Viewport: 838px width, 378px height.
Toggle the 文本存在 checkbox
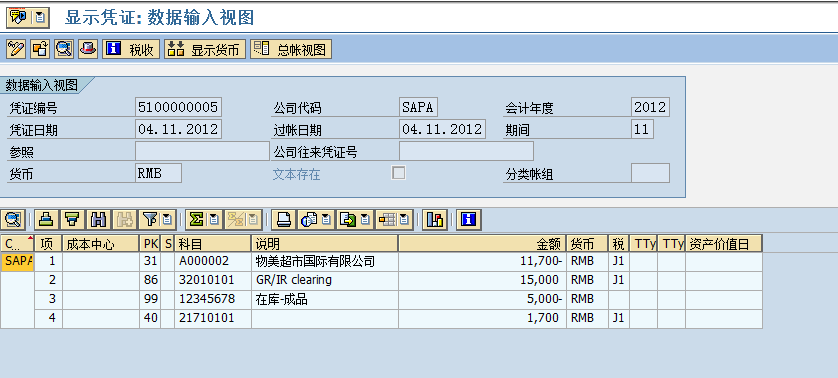398,173
